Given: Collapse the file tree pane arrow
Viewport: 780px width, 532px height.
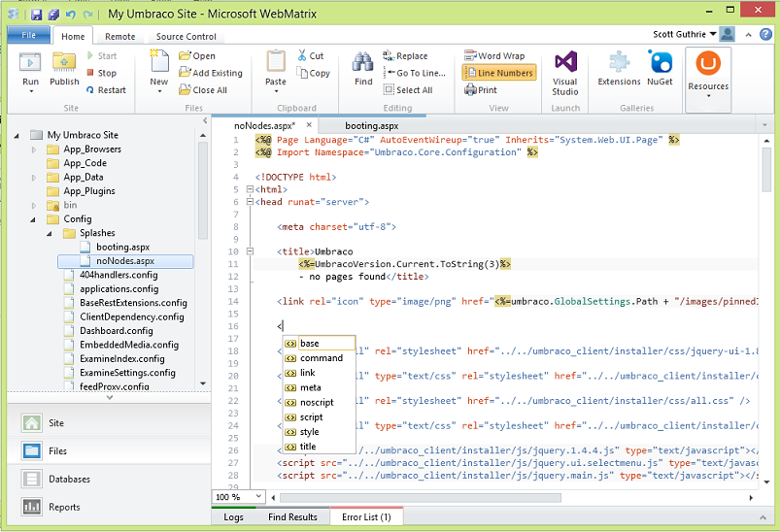Looking at the screenshot, I should pyautogui.click(x=205, y=120).
